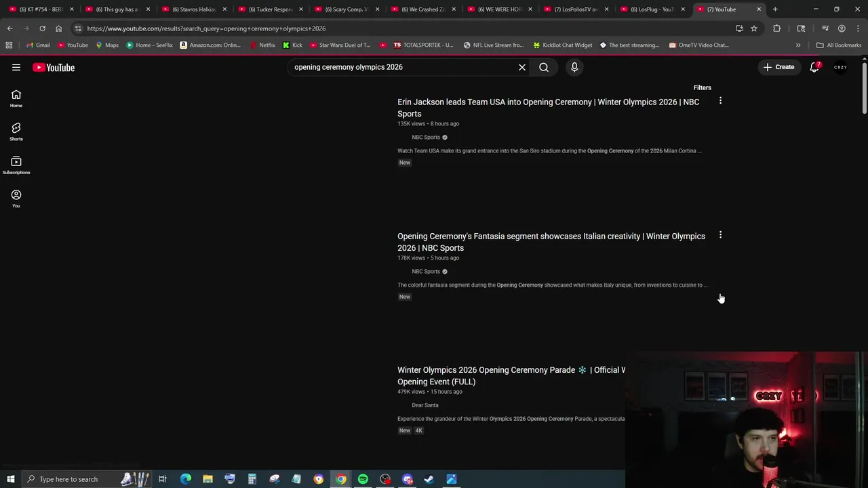This screenshot has height=488, width=868.
Task: Open the KickBot Chat Widget bookmark
Action: tap(562, 45)
